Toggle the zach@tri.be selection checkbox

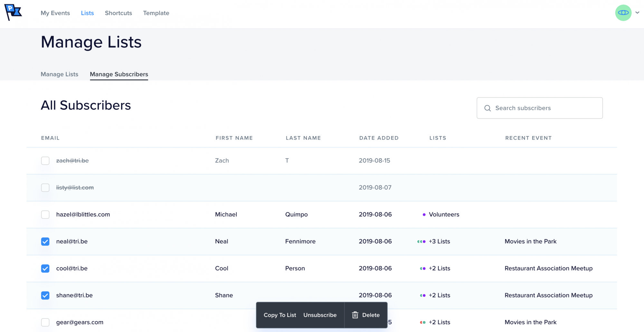coord(45,161)
